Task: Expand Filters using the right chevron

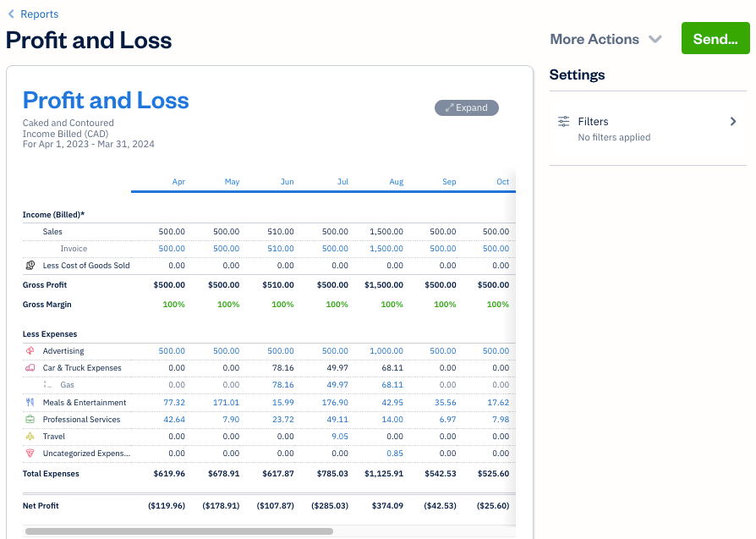Action: [733, 121]
